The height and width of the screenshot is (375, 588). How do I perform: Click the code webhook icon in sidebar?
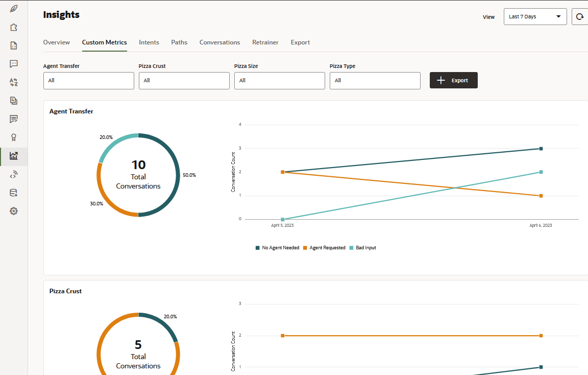point(14,174)
